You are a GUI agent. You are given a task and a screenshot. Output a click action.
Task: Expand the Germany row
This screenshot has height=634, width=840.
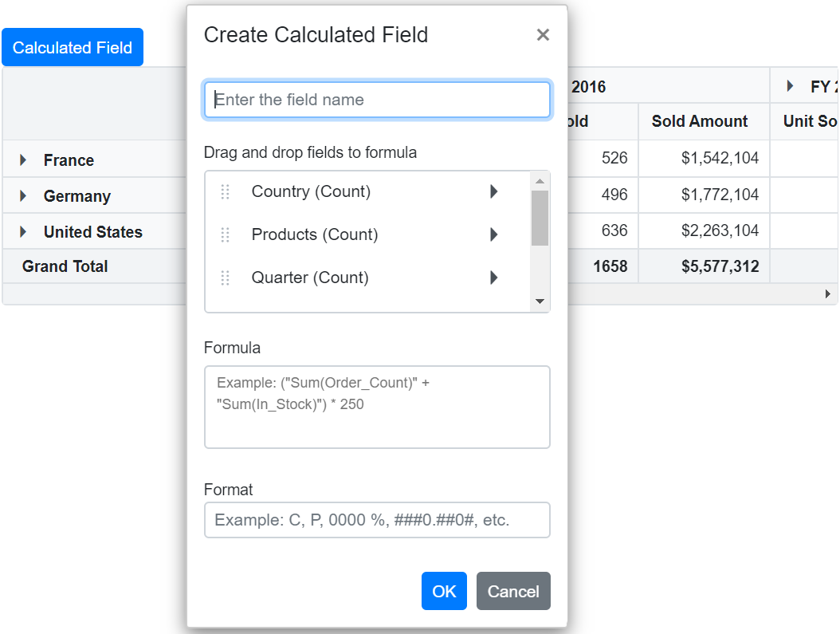23,196
